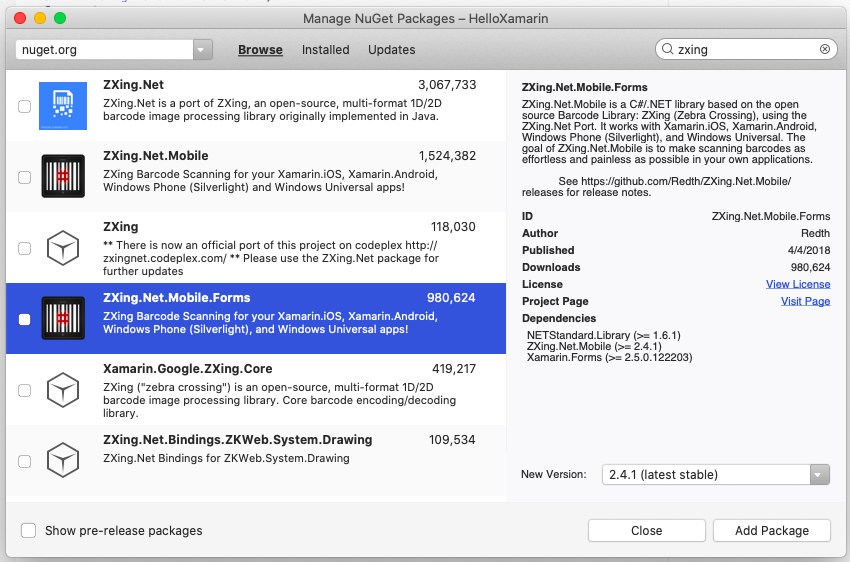Click the zxing search input field

pos(746,49)
